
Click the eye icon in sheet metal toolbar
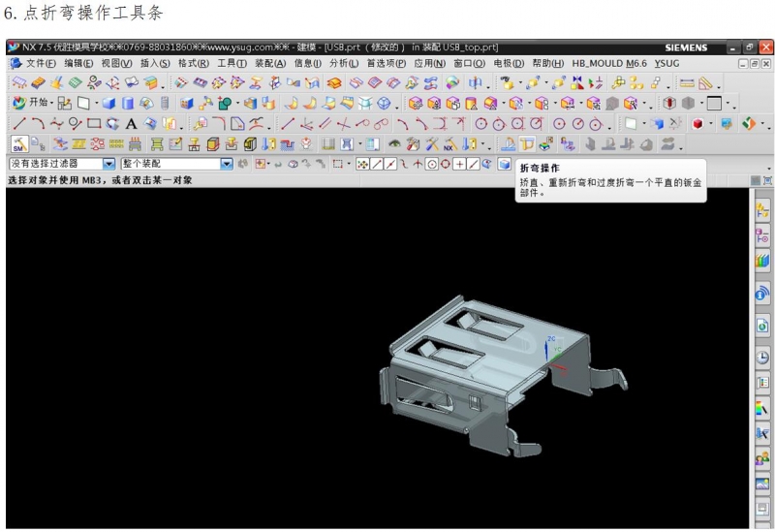(x=394, y=143)
